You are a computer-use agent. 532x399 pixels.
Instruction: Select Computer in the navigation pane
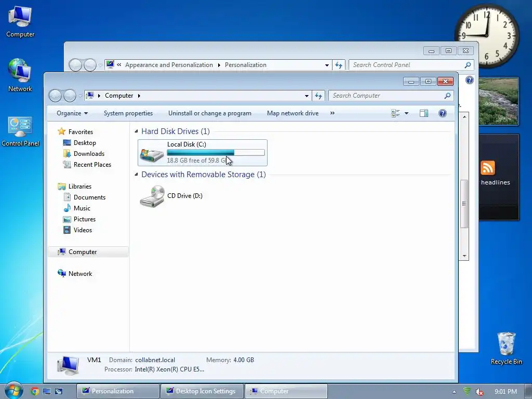coord(88,252)
